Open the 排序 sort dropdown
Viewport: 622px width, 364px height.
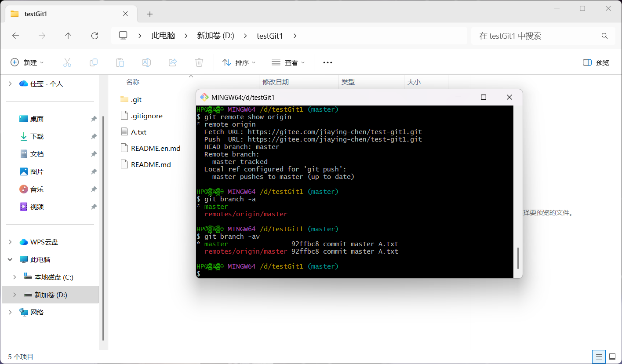coord(239,62)
